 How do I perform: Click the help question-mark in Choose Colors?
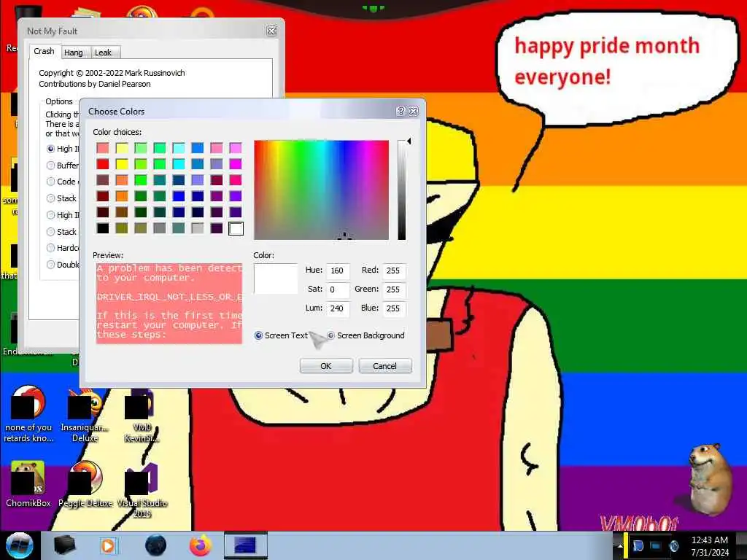[400, 111]
